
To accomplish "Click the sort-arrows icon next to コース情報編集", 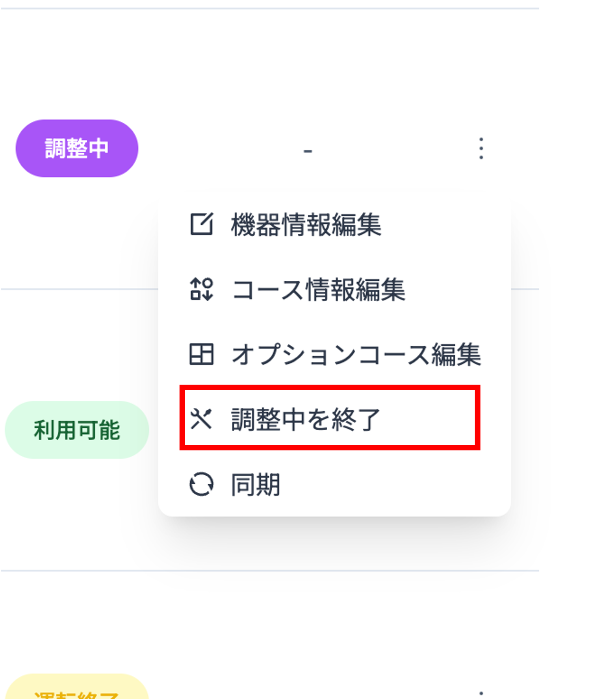I will (202, 289).
